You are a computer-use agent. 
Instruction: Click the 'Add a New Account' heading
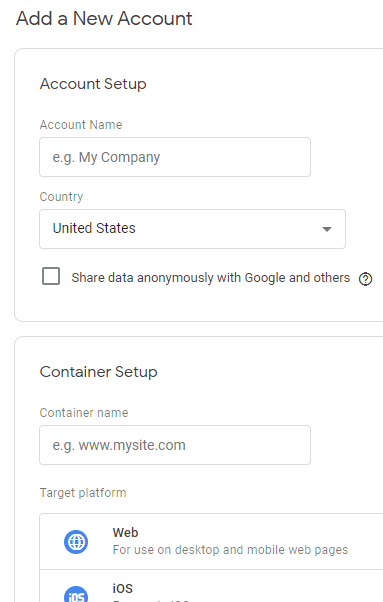coord(104,18)
